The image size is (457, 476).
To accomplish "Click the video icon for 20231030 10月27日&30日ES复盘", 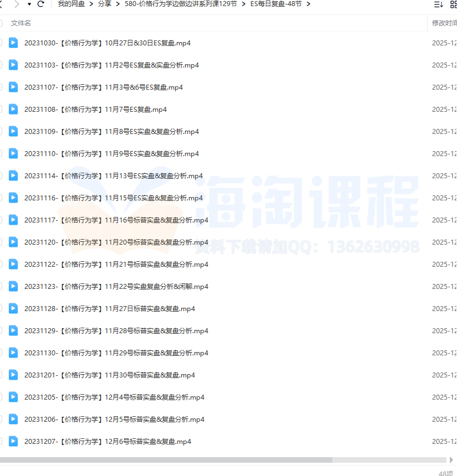I will pyautogui.click(x=13, y=43).
